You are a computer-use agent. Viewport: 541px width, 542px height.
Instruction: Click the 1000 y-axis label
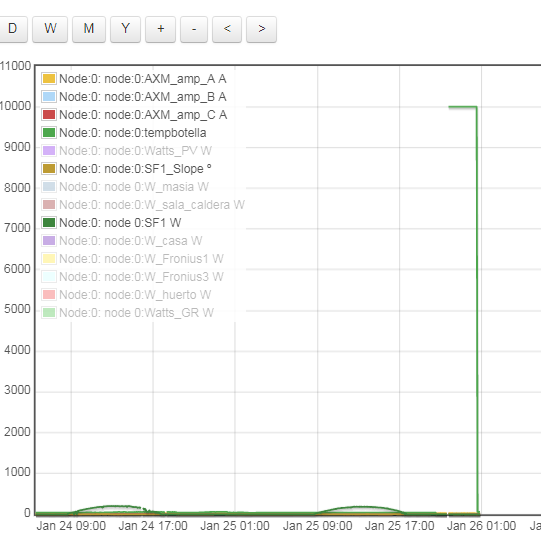17,472
